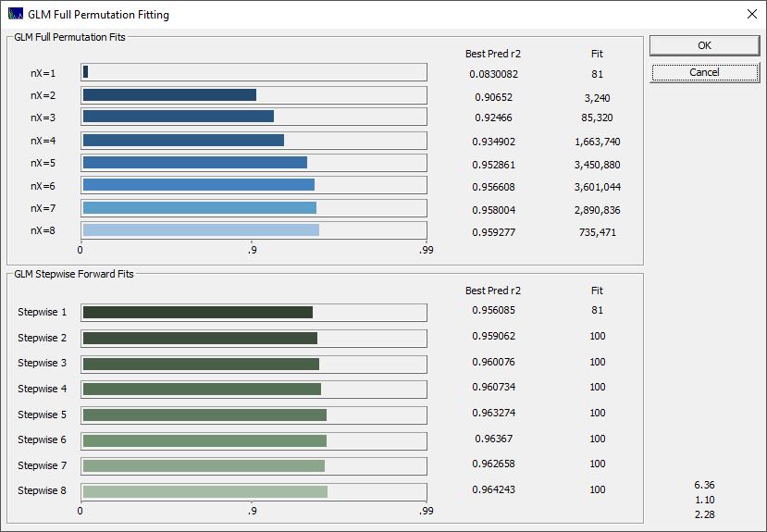The image size is (767, 532).
Task: Click the OK button
Action: click(x=704, y=45)
